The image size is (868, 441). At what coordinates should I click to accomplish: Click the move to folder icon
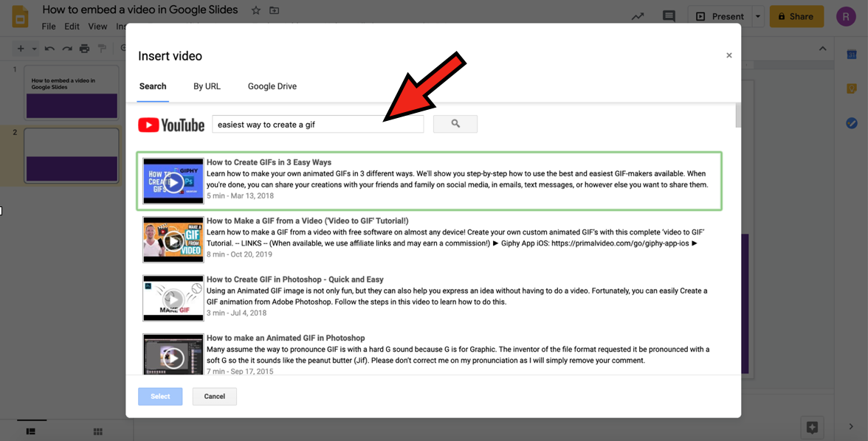click(275, 10)
